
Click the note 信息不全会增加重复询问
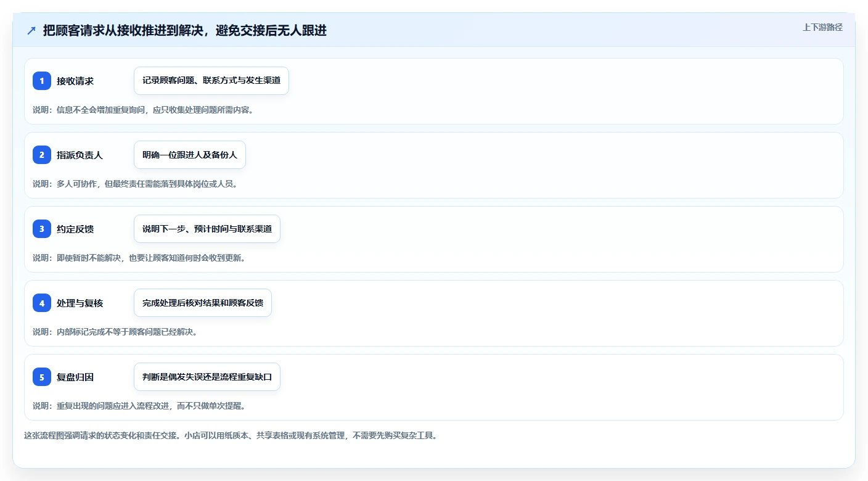143,110
